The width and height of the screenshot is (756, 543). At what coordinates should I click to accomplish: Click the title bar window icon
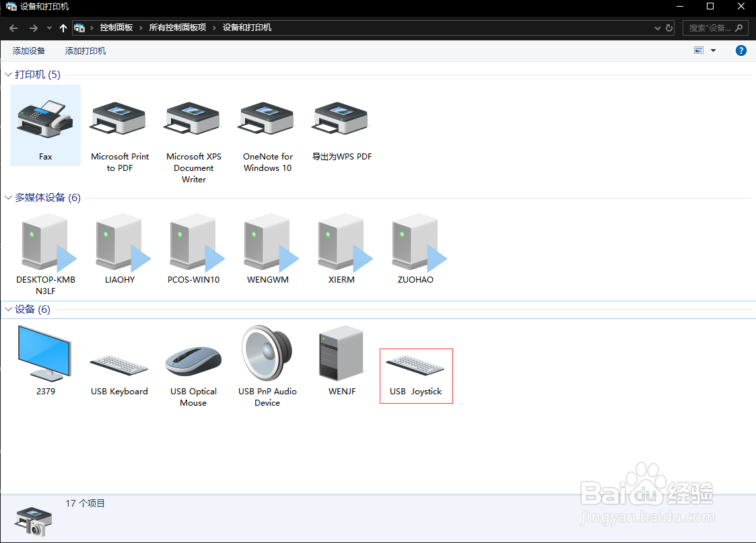(x=11, y=7)
